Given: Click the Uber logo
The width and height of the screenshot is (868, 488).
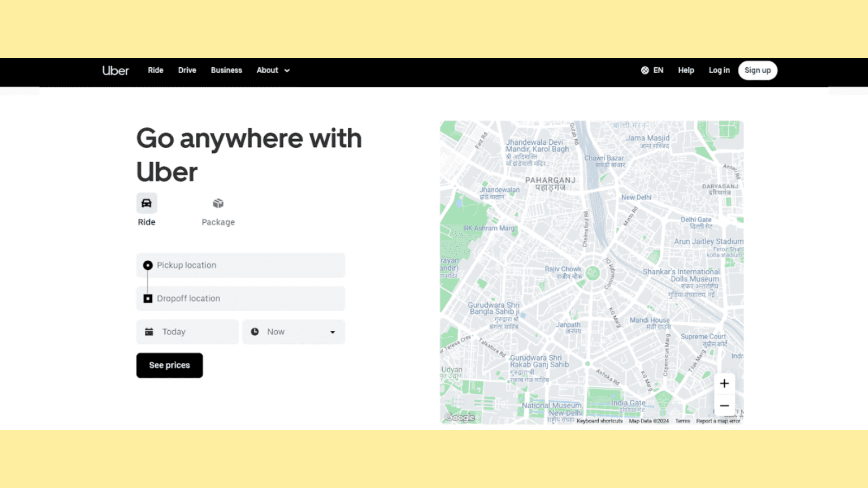Looking at the screenshot, I should 116,70.
